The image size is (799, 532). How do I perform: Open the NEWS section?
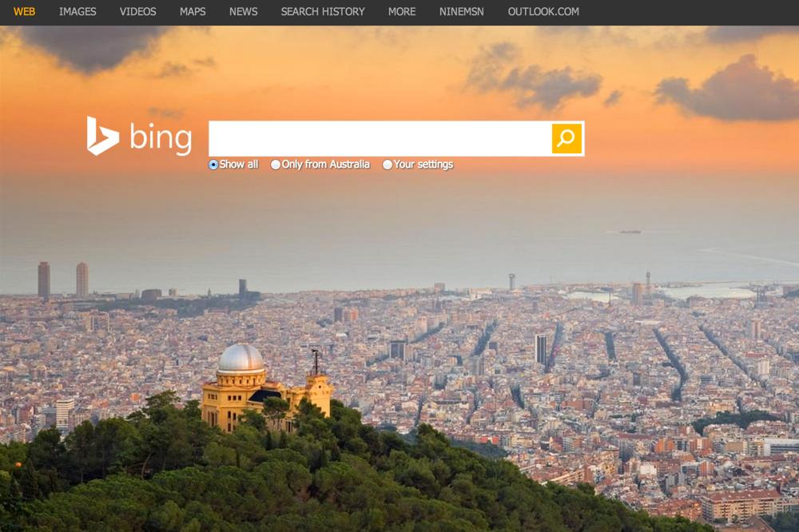pos(243,12)
